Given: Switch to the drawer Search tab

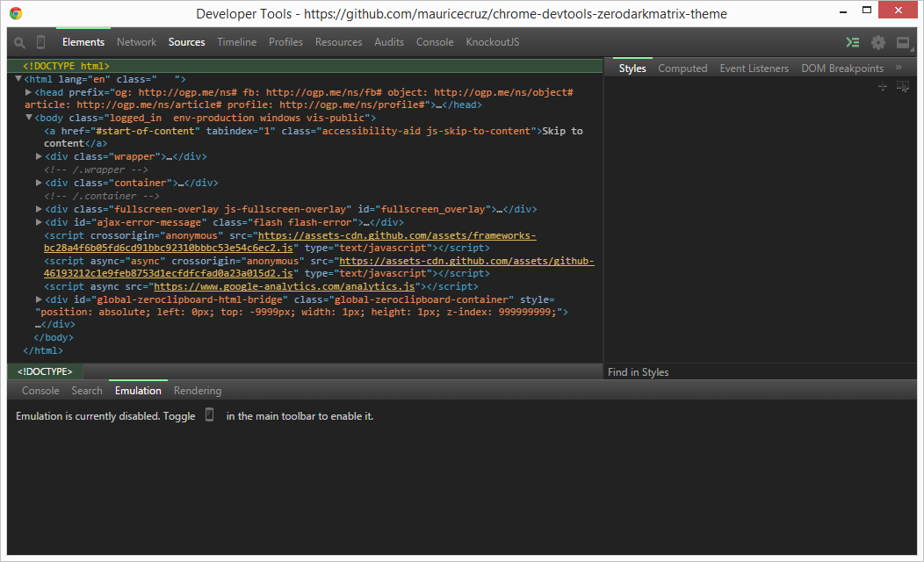Looking at the screenshot, I should (87, 391).
